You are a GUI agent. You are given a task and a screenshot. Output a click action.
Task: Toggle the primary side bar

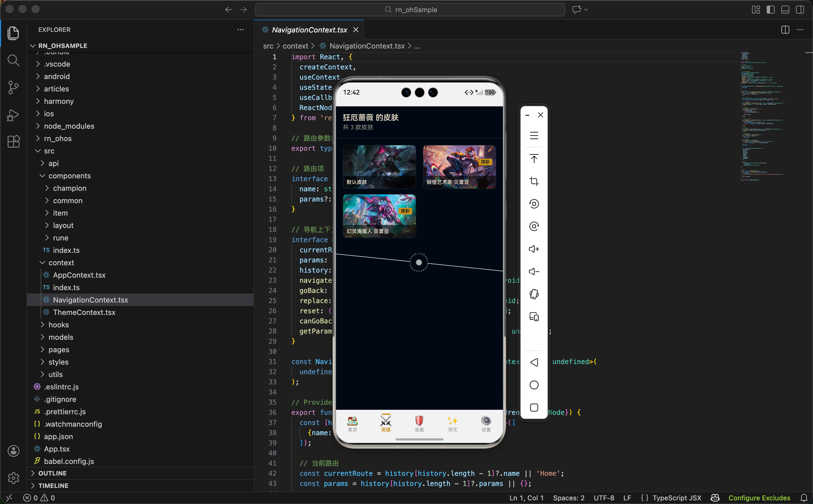(x=770, y=10)
